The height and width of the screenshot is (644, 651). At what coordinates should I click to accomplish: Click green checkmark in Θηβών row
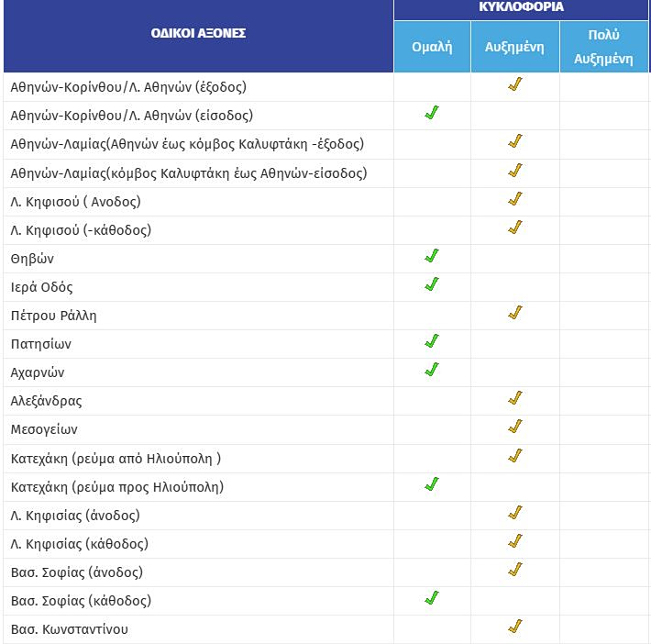(432, 257)
